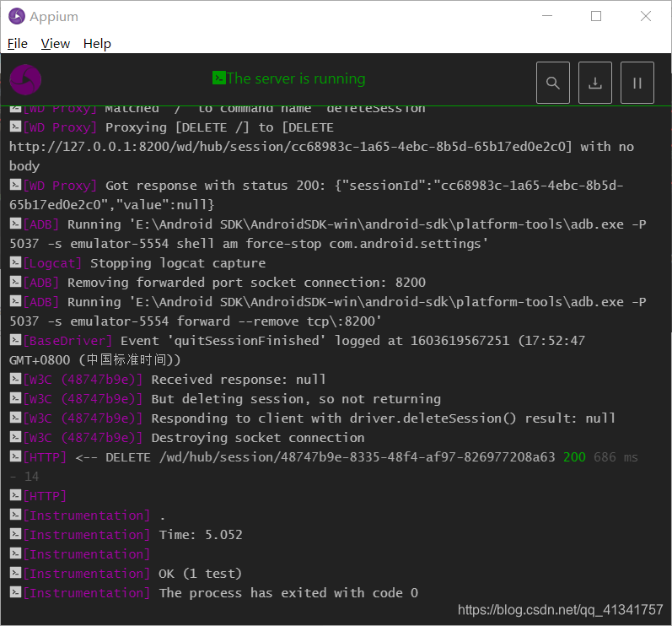The width and height of the screenshot is (672, 626).
Task: Click the '686 ms' response time text
Action: (616, 457)
